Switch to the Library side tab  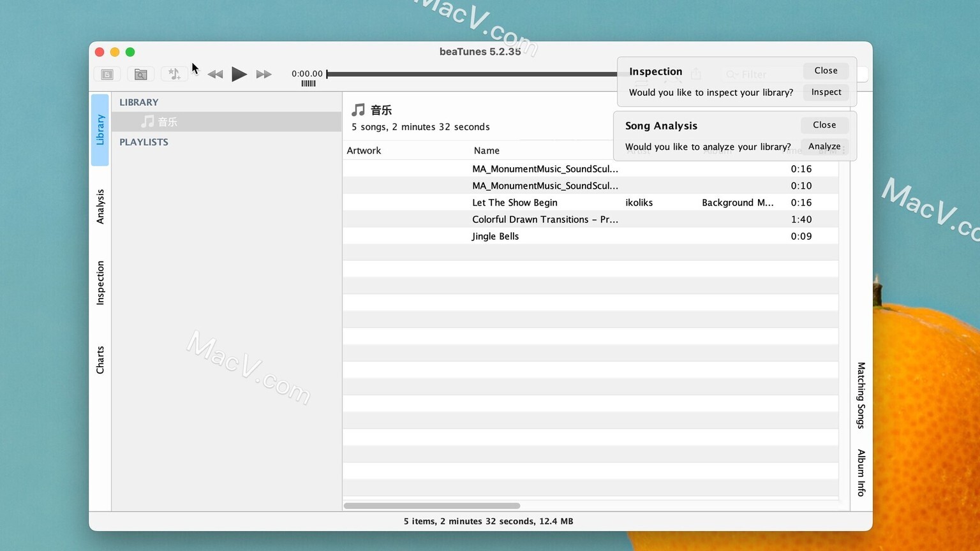[x=100, y=130]
